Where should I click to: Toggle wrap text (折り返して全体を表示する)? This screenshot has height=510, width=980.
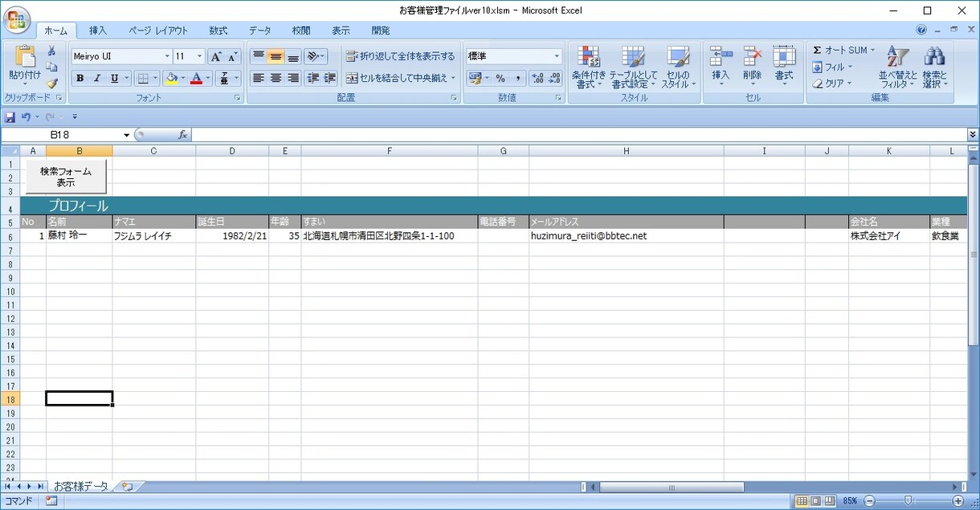click(400, 56)
